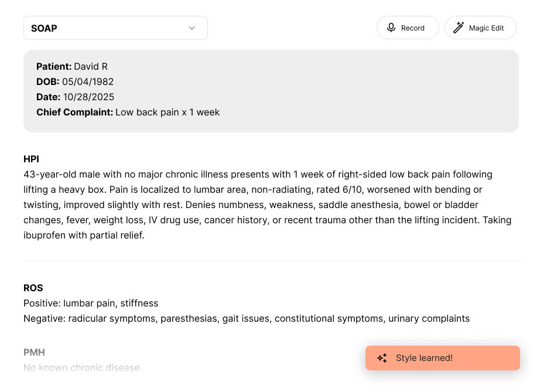This screenshot has width=540, height=392.
Task: Click the Positive findings line under ROS
Action: (x=91, y=304)
